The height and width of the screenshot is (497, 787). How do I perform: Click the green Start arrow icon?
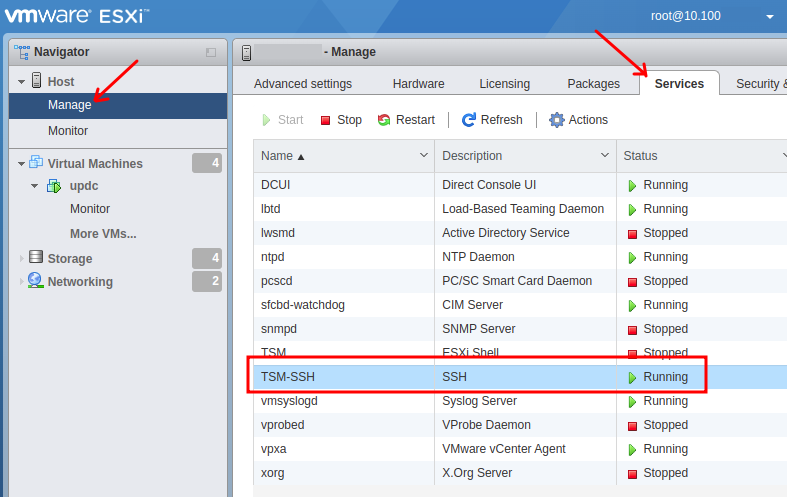click(x=267, y=120)
